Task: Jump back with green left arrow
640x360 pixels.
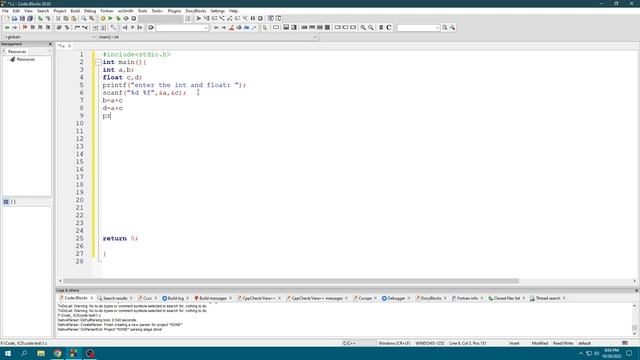Action: click(7, 27)
